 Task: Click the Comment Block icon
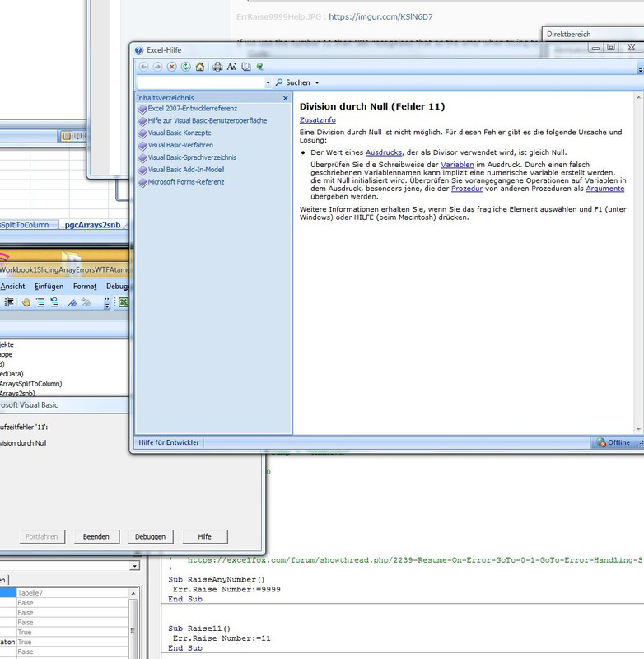tap(40, 302)
